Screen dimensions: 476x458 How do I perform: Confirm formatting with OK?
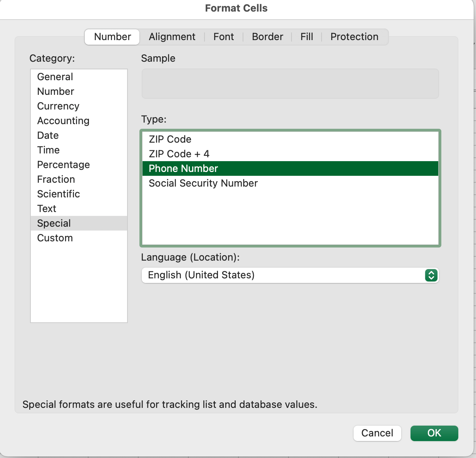434,433
